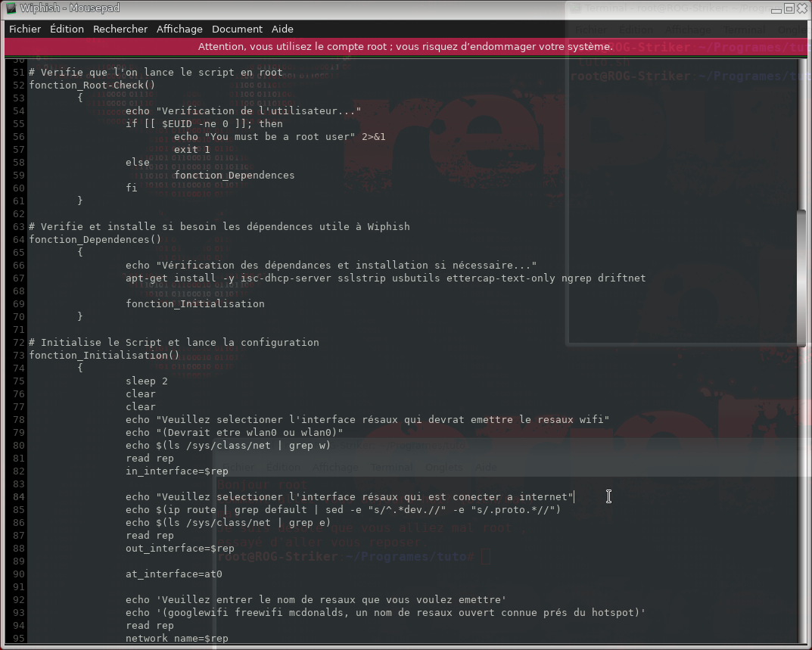Click the vertical scrollbar thumb of the editor
Viewport: 812px width, 650px height.
pyautogui.click(x=801, y=278)
